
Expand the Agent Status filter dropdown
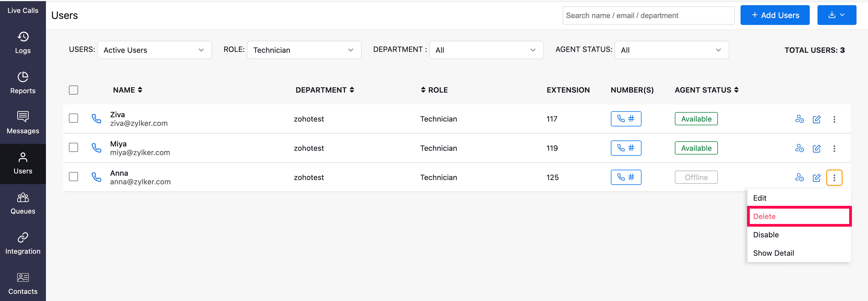[x=672, y=50]
